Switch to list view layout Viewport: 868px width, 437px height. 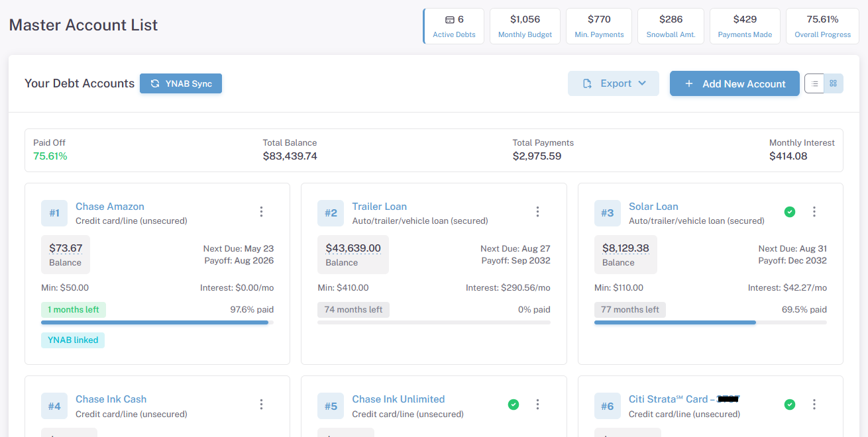coord(814,83)
